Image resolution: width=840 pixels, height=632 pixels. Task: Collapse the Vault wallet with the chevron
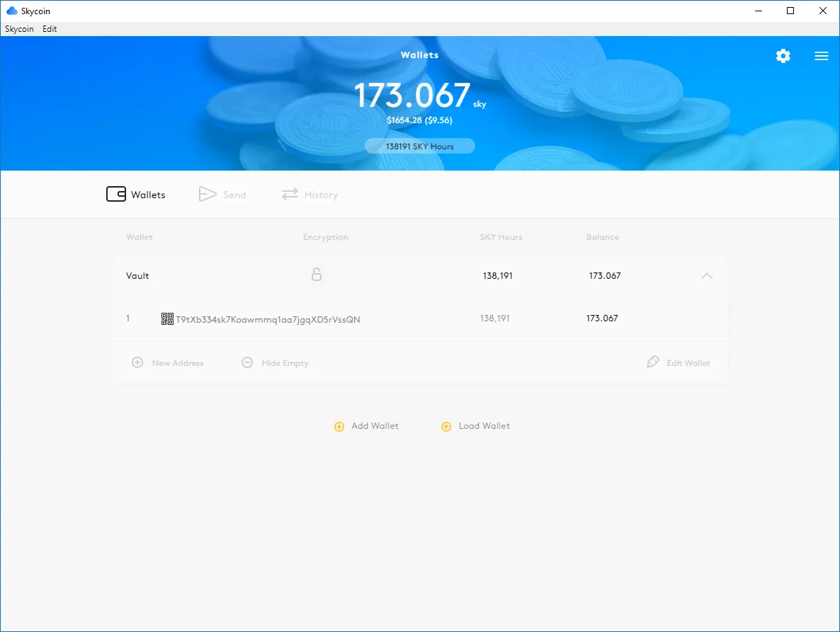(707, 275)
